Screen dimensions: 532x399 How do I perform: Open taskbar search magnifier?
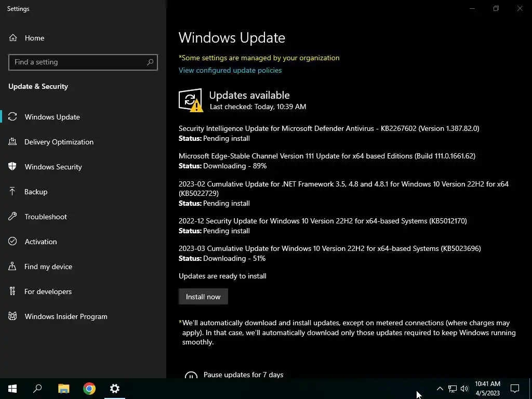click(37, 389)
